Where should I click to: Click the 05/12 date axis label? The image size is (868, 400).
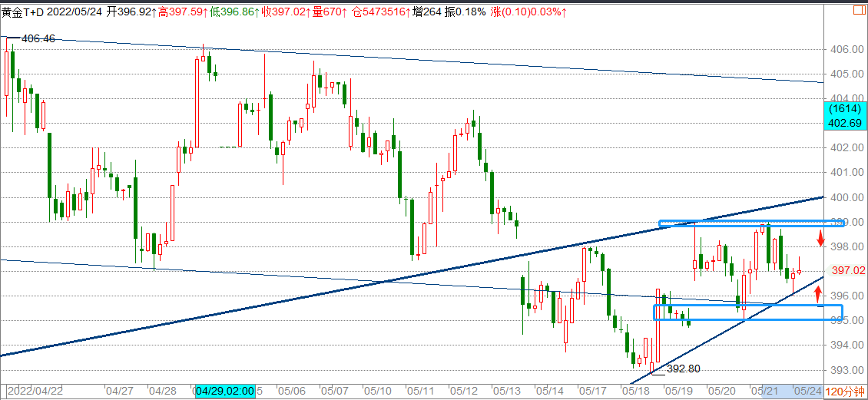tap(462, 391)
